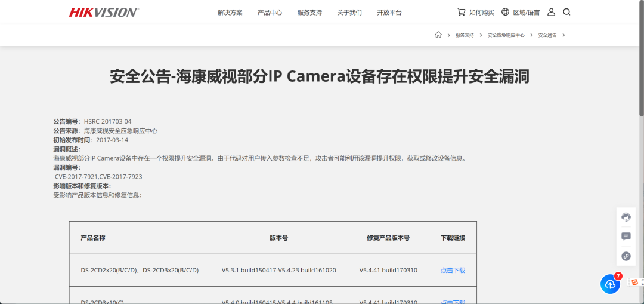644x304 pixels.
Task: Click the blue cloud upload icon
Action: (611, 284)
